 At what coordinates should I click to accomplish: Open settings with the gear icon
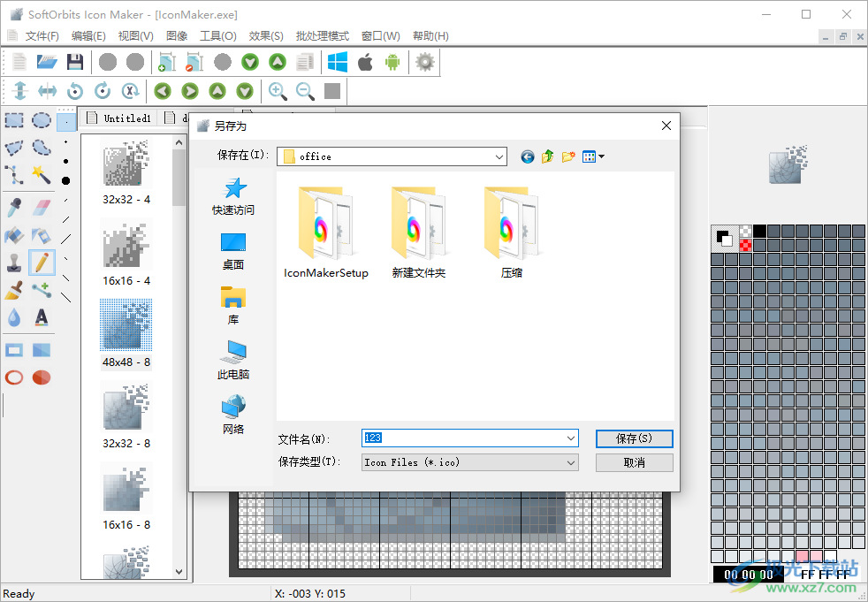pyautogui.click(x=425, y=62)
